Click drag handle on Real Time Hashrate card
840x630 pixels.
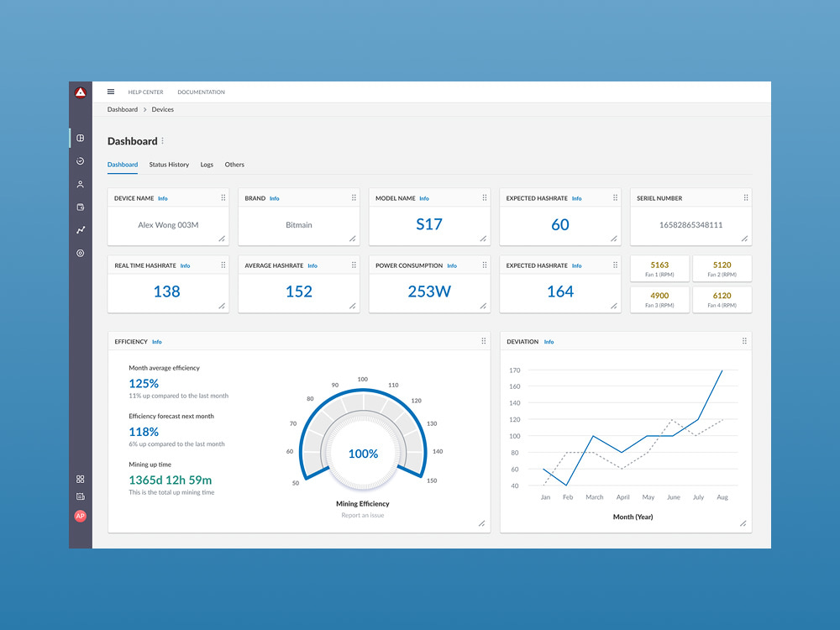(x=223, y=265)
